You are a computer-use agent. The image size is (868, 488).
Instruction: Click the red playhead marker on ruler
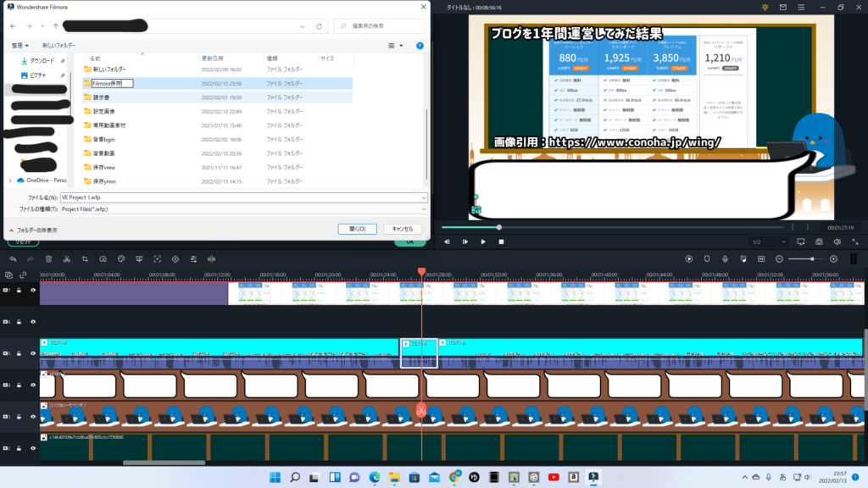(422, 271)
